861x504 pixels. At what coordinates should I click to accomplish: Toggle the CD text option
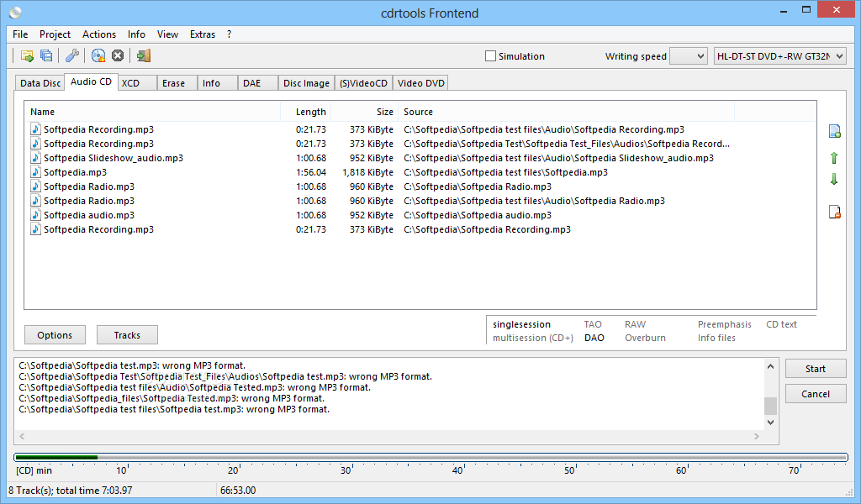point(781,325)
